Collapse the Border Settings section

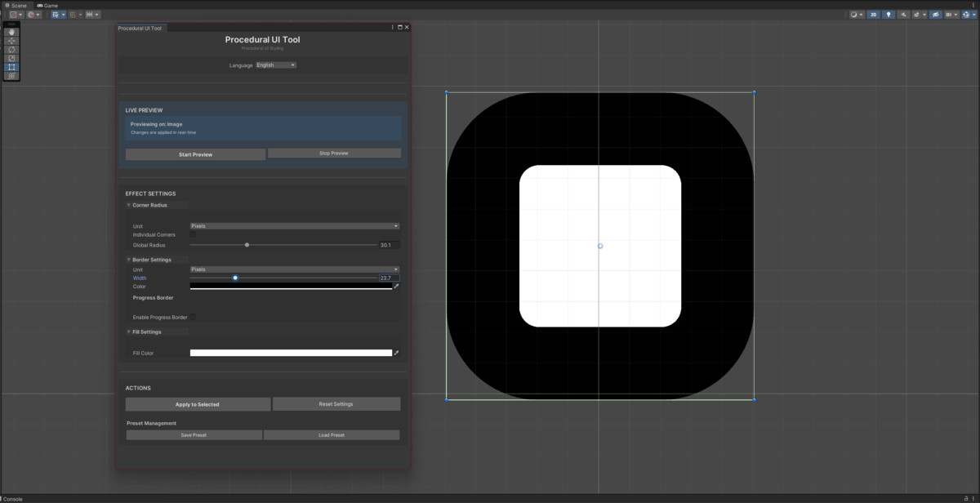point(128,260)
